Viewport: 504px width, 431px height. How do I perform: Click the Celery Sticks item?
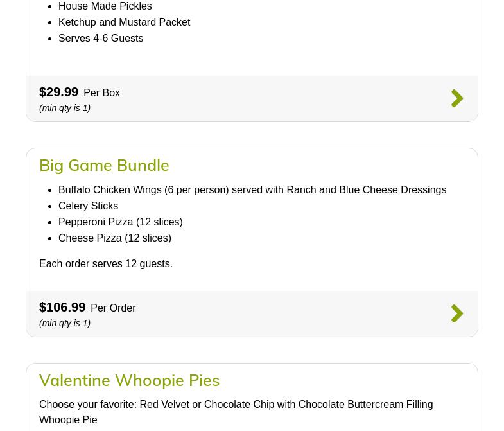tap(88, 206)
